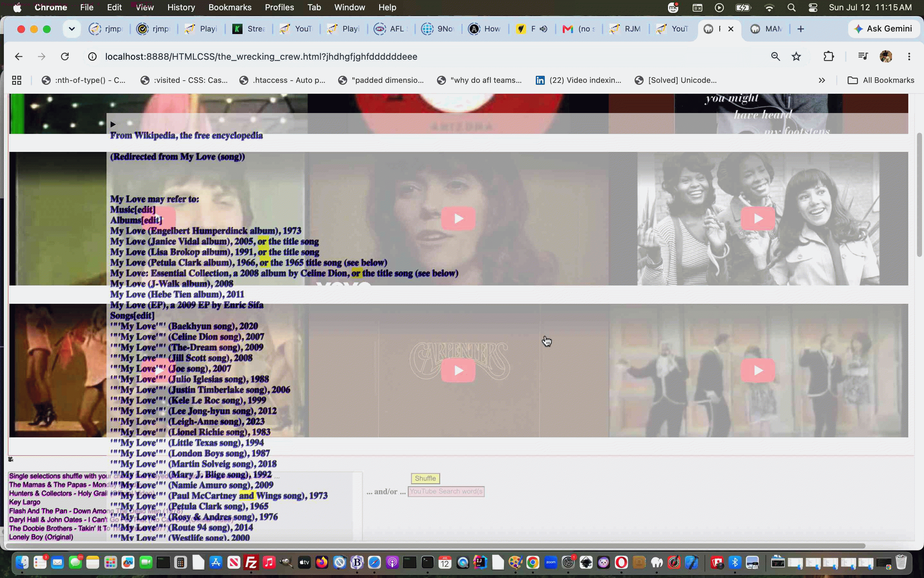Image resolution: width=924 pixels, height=578 pixels.
Task: Reload the current page
Action: (65, 57)
